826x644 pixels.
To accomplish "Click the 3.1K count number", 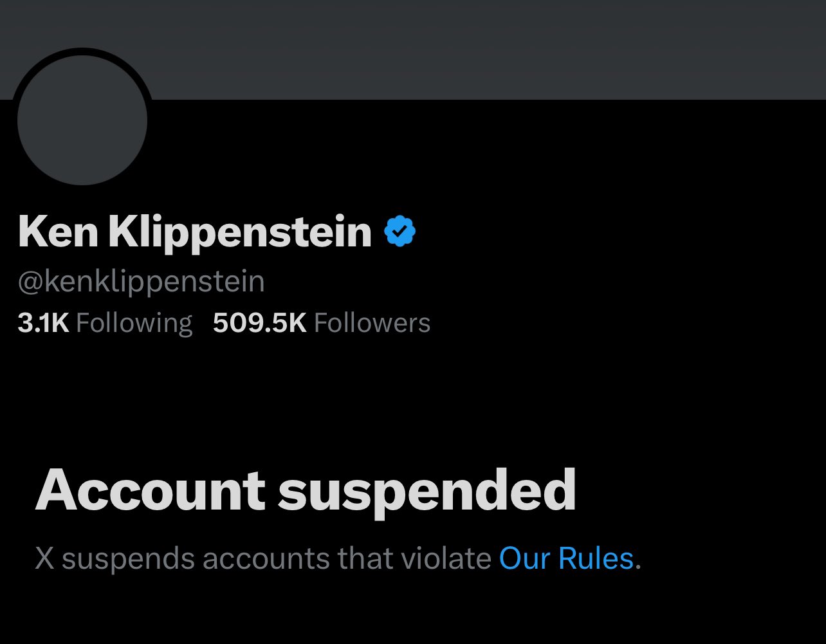I will pos(43,323).
